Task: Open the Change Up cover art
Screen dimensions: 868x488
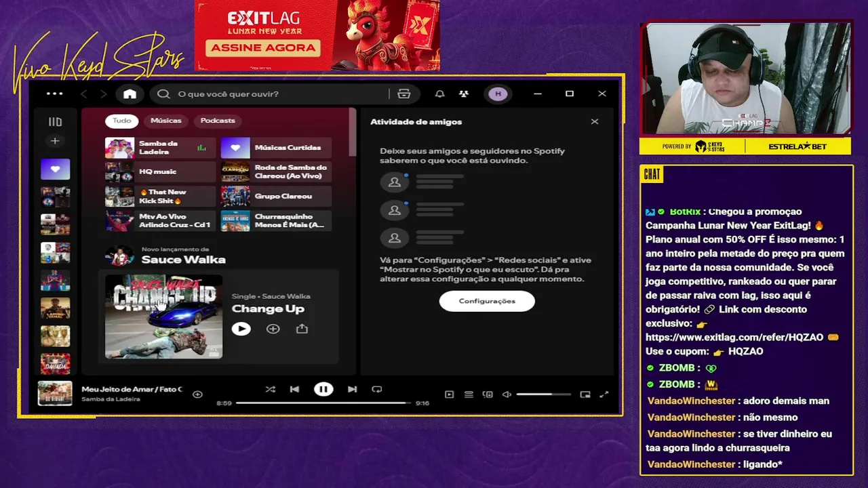Action: click(x=163, y=316)
